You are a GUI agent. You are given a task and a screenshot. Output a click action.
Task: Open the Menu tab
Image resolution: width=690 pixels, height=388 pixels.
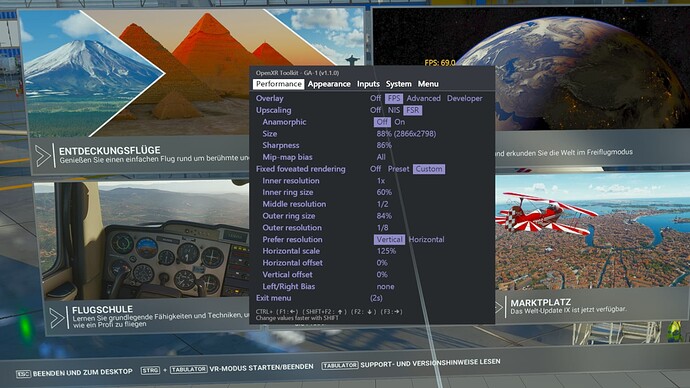point(428,84)
